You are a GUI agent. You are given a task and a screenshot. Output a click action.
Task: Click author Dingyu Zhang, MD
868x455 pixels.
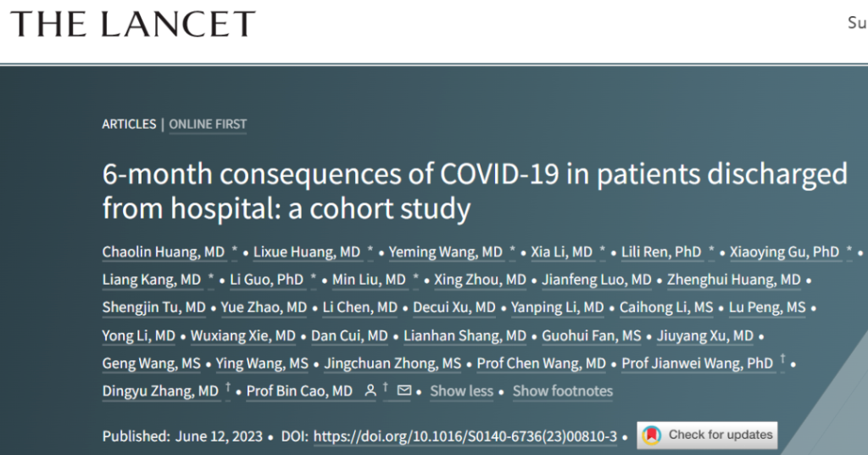click(160, 391)
